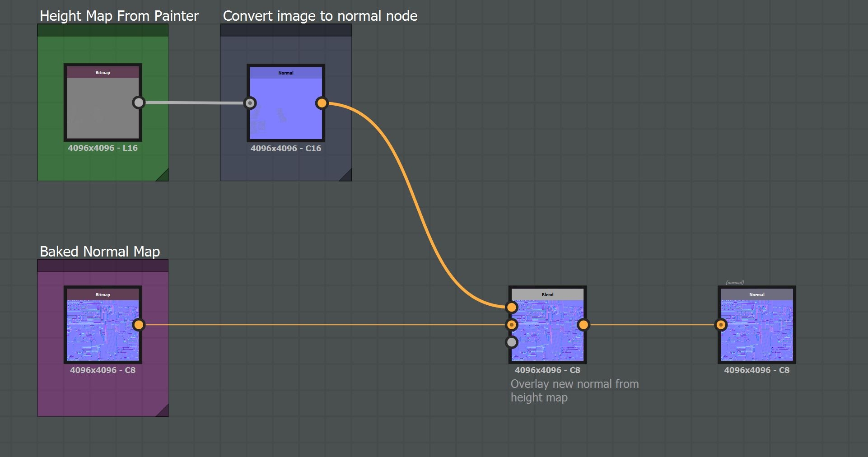Click the 'Baked Normal Map' frame title
The image size is (868, 457).
tap(100, 252)
